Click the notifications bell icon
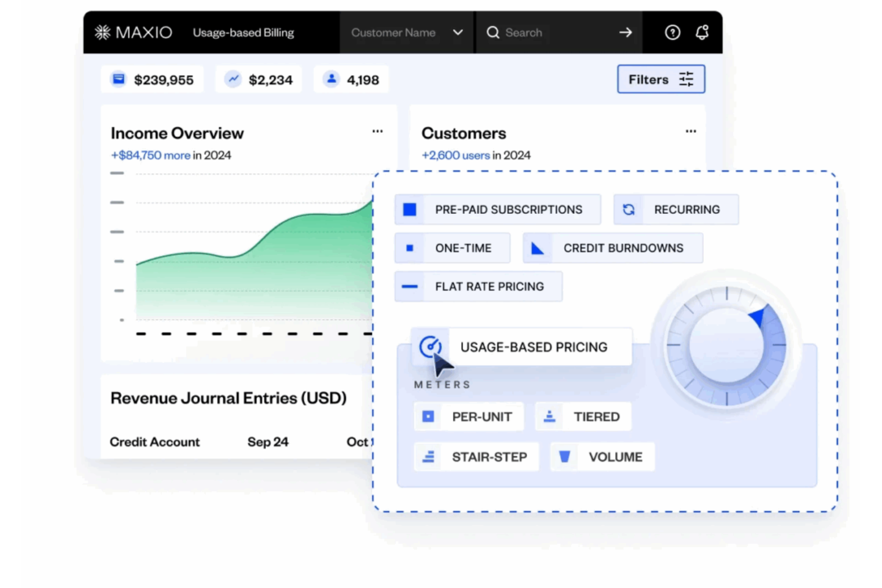882x588 pixels. coord(701,32)
